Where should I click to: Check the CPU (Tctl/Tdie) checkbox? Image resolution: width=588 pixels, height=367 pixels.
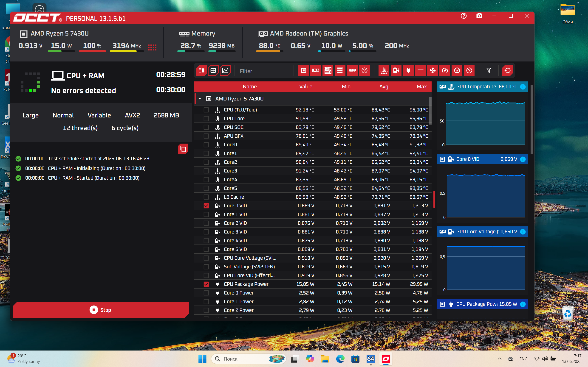(206, 110)
